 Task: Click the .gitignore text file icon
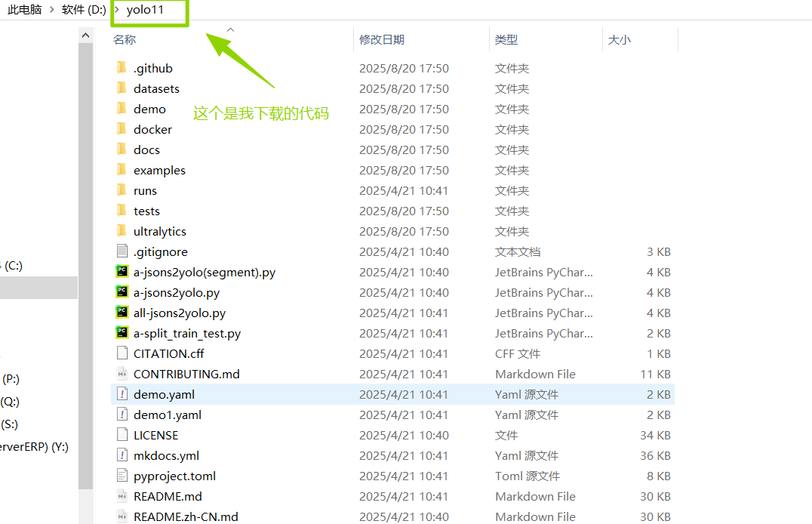[x=122, y=251]
